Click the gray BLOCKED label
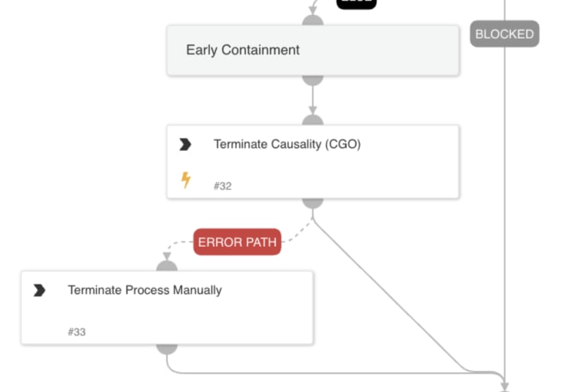Viewport: 578px width, 392px height. [504, 34]
